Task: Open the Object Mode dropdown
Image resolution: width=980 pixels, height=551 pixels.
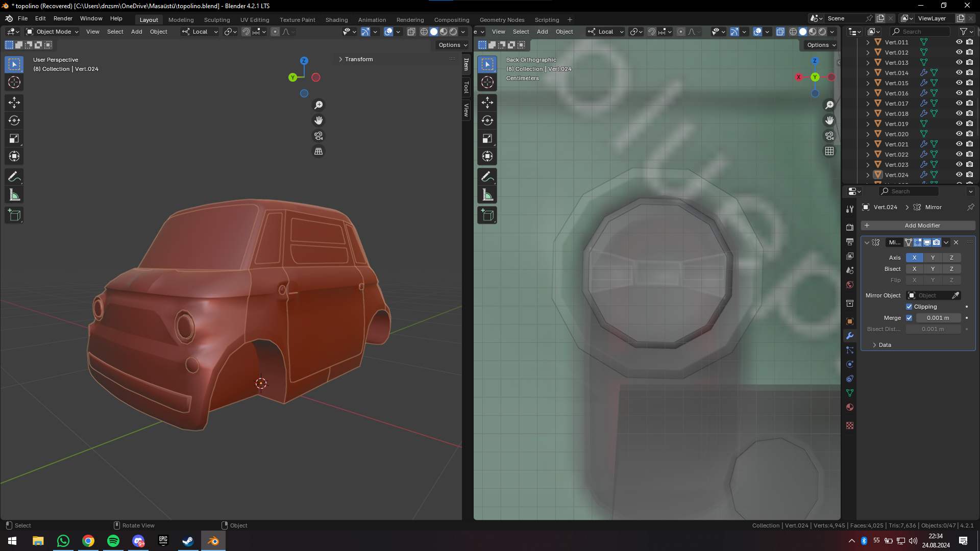Action: 53,32
